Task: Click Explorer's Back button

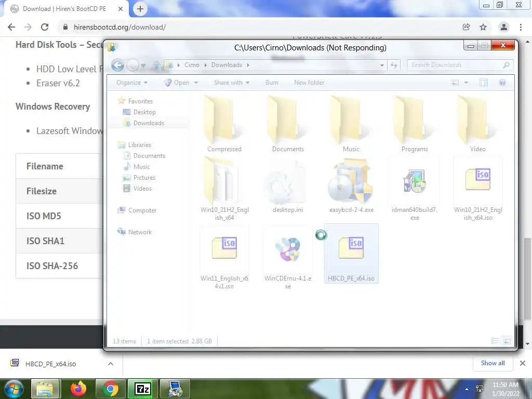Action: 118,65
